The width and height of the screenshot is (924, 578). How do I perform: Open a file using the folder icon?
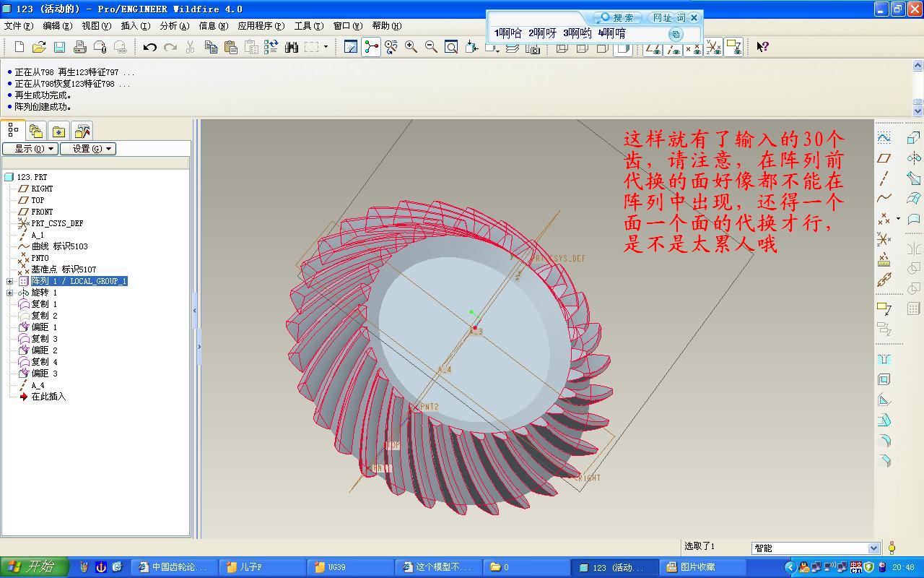[39, 47]
